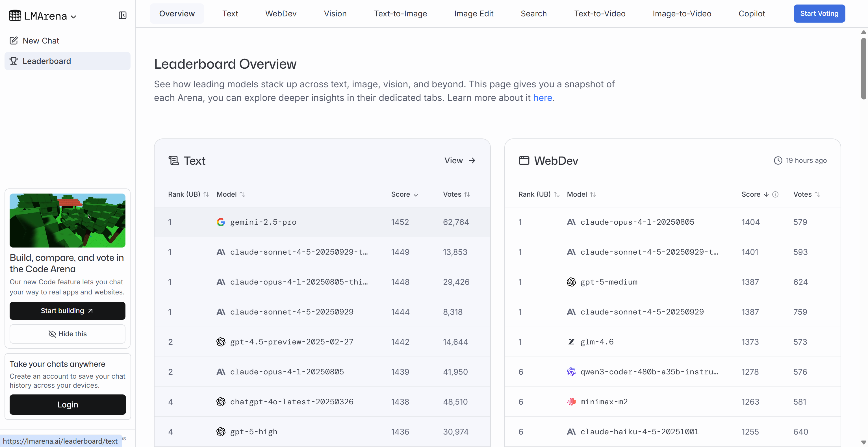Screen dimensions: 868x447
Task: Sort the Text table by Score arrow
Action: point(416,194)
